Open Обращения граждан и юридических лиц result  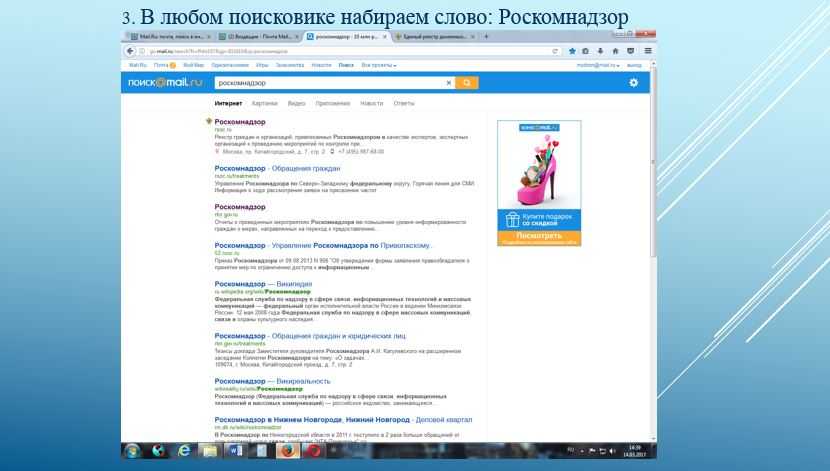coord(310,336)
